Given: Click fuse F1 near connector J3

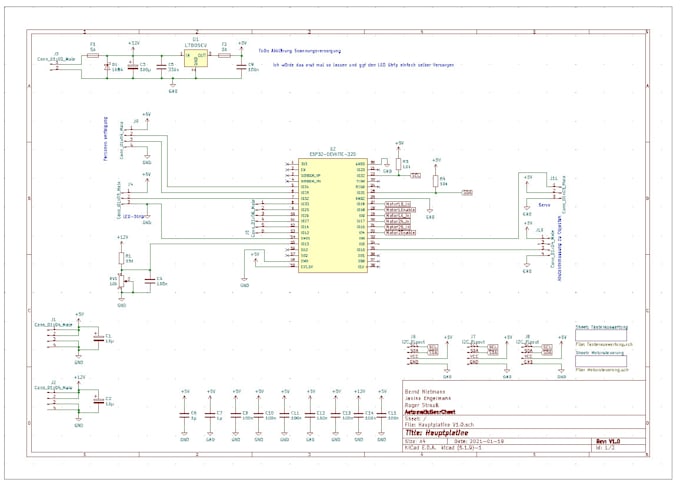Looking at the screenshot, I should pyautogui.click(x=93, y=55).
